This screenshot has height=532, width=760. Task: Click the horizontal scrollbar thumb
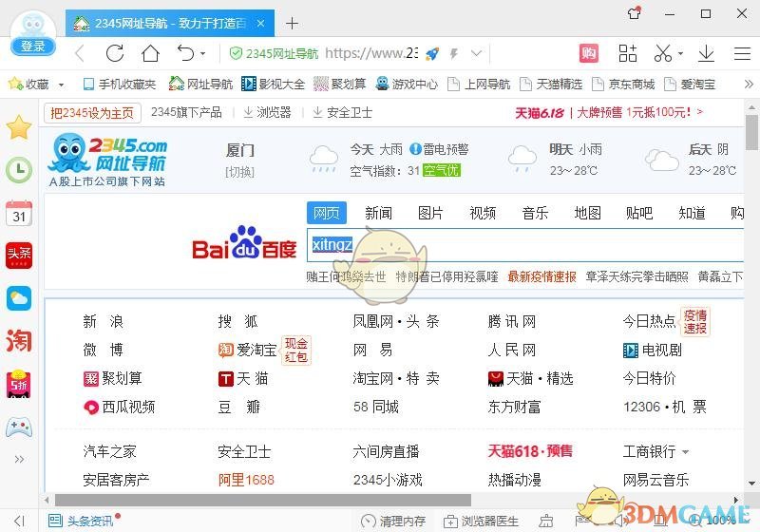click(263, 500)
